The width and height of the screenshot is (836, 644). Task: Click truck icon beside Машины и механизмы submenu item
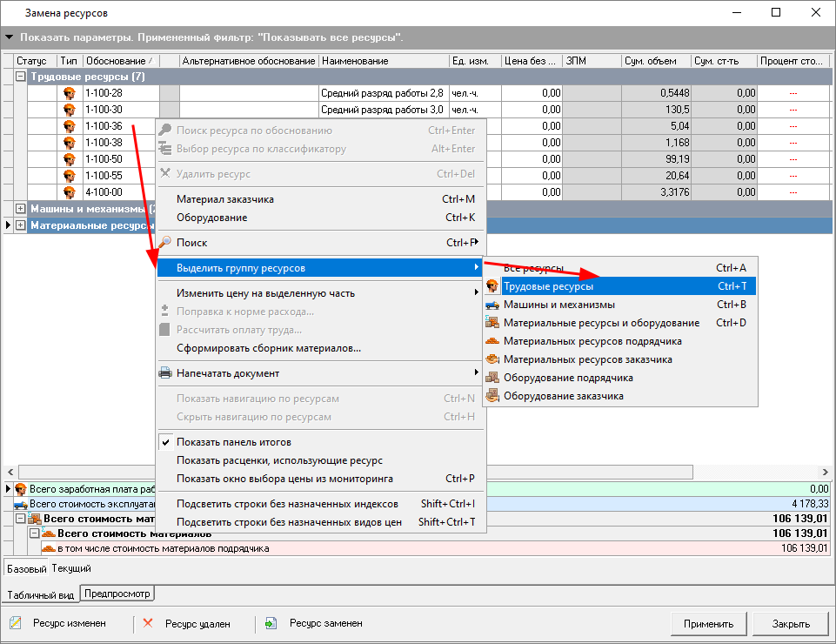pyautogui.click(x=492, y=305)
